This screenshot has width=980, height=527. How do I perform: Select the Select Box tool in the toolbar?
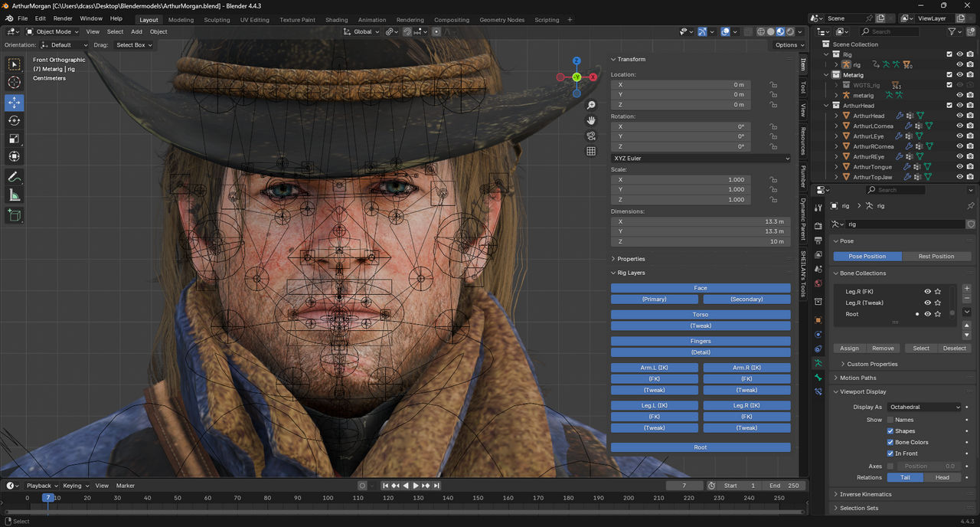(x=15, y=64)
